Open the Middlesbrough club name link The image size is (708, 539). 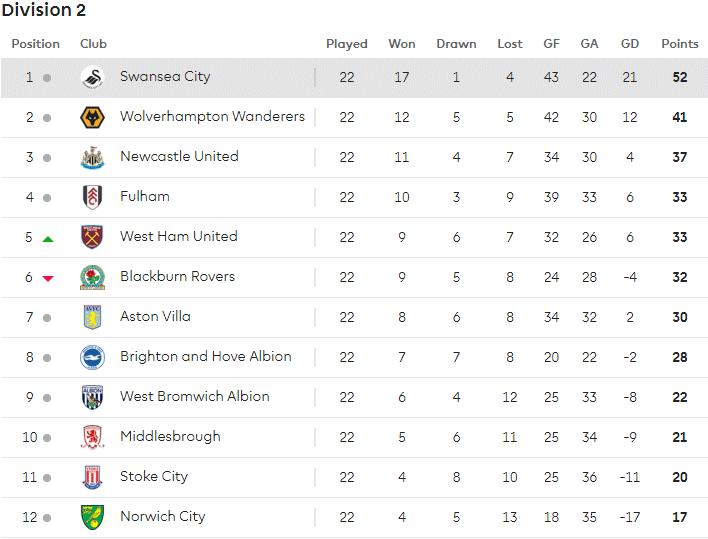click(x=170, y=437)
